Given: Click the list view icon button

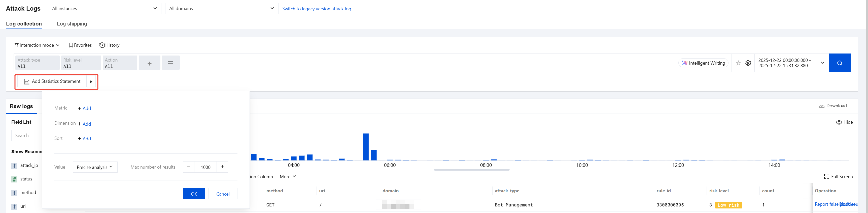Looking at the screenshot, I should coord(171,63).
